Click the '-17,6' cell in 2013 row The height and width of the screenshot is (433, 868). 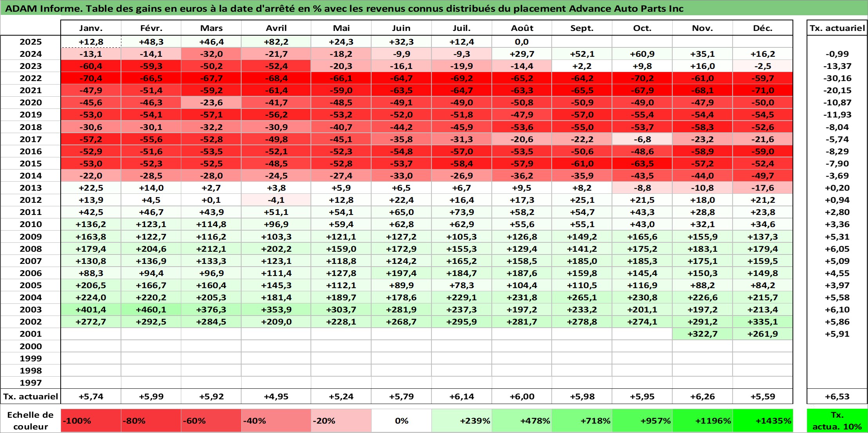pyautogui.click(x=763, y=188)
